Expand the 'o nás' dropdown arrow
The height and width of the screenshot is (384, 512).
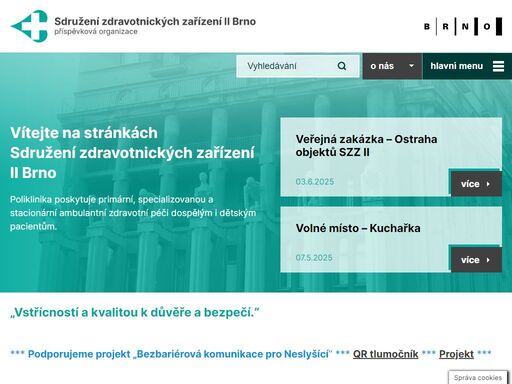click(x=411, y=66)
